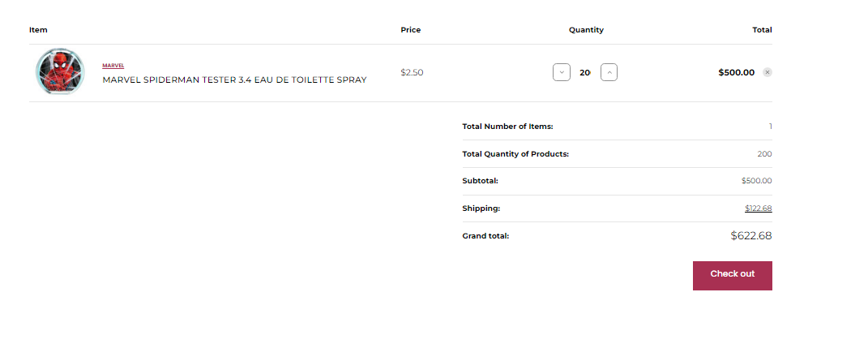Open the MARVEL brand link
Image resolution: width=868 pixels, height=361 pixels.
click(113, 66)
